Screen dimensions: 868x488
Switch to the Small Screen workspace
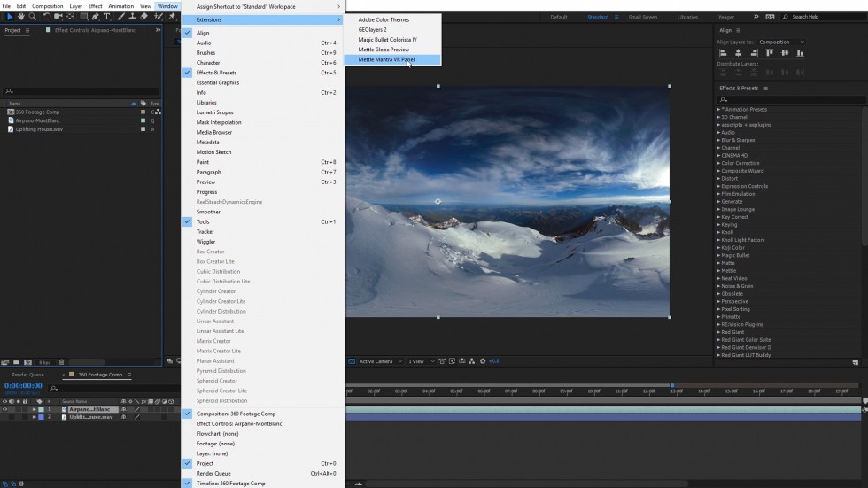[643, 17]
